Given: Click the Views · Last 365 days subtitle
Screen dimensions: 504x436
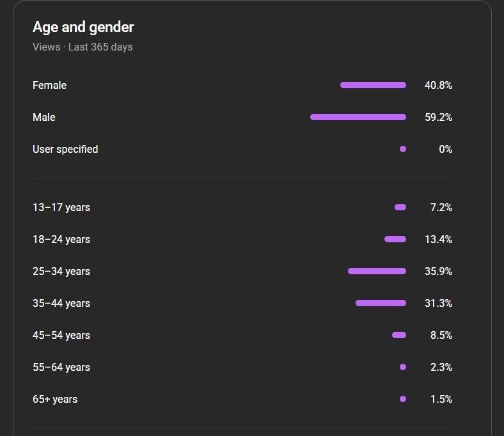Looking at the screenshot, I should [83, 47].
